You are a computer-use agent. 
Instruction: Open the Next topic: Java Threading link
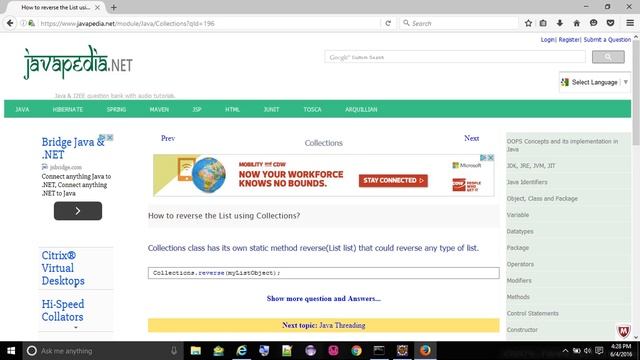pos(324,325)
